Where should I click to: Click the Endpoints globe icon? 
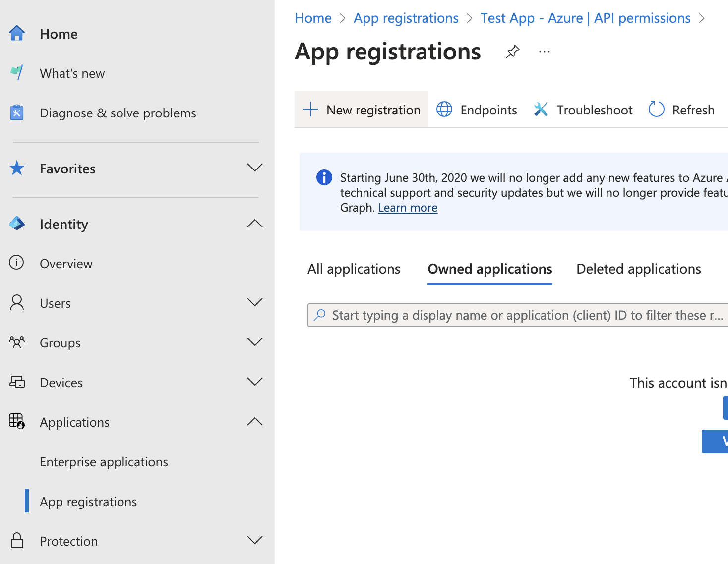pos(444,110)
